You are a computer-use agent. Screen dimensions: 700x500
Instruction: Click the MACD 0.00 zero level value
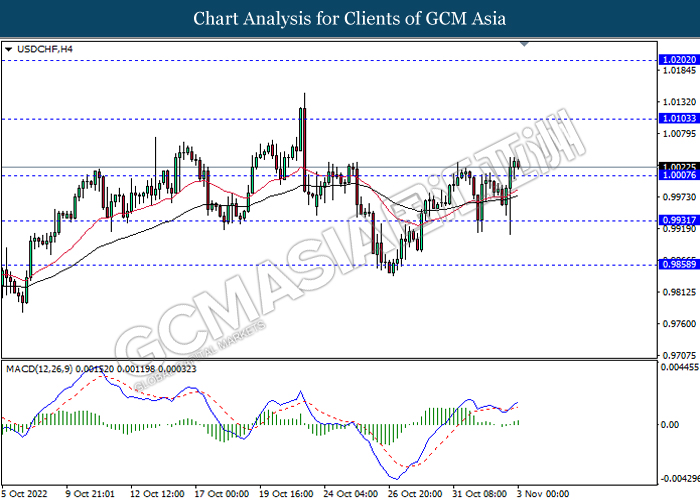click(670, 424)
